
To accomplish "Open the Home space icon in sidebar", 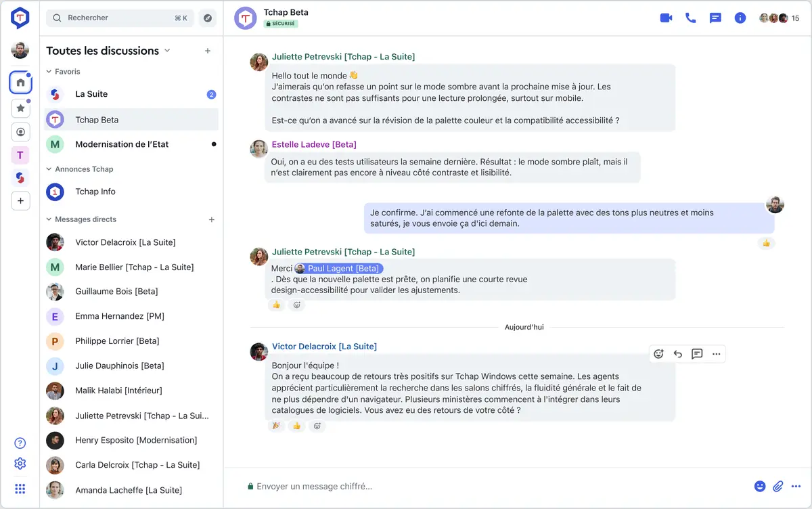I will 20,83.
